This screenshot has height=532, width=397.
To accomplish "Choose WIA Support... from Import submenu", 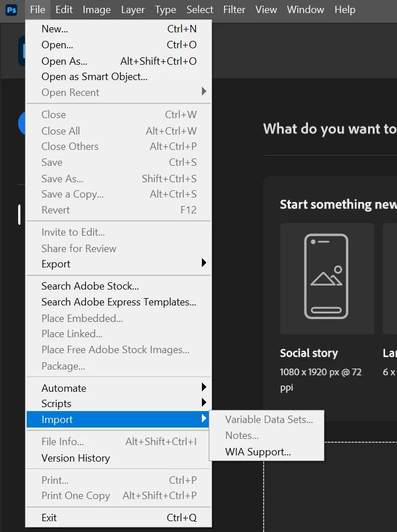I will click(267, 452).
